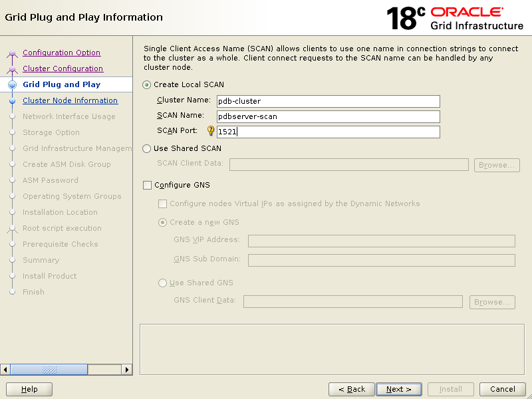Image resolution: width=532 pixels, height=399 pixels.
Task: Enable the Configure GNS checkbox
Action: click(147, 186)
